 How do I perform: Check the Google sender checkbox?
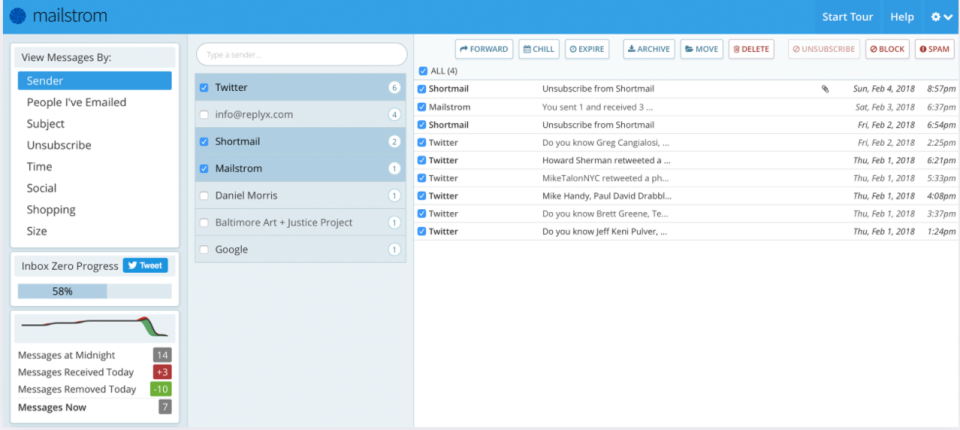(x=204, y=249)
